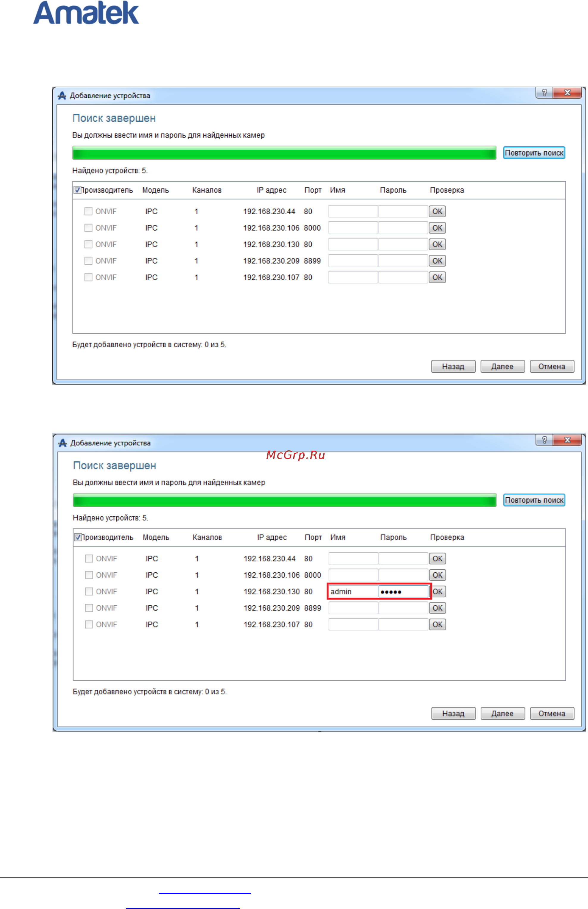
Task: Click the IP адрес column header in upper dialog
Action: 271,190
